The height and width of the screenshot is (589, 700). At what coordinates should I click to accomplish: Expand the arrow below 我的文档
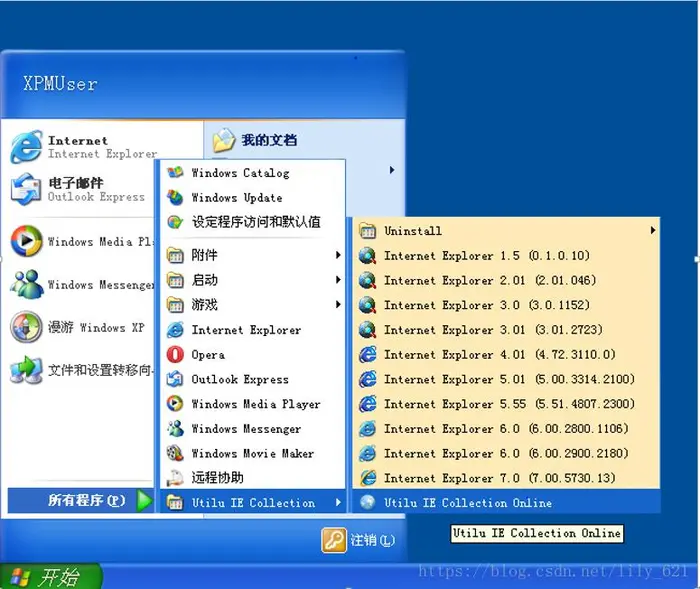point(392,170)
